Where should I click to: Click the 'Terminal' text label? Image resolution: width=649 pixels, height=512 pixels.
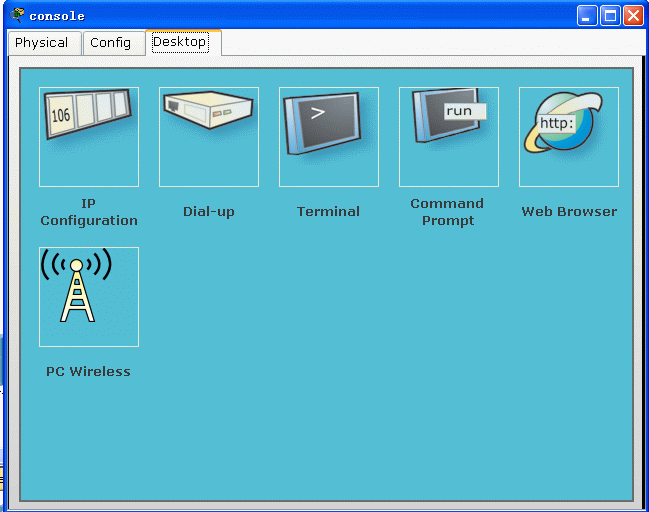(x=329, y=212)
